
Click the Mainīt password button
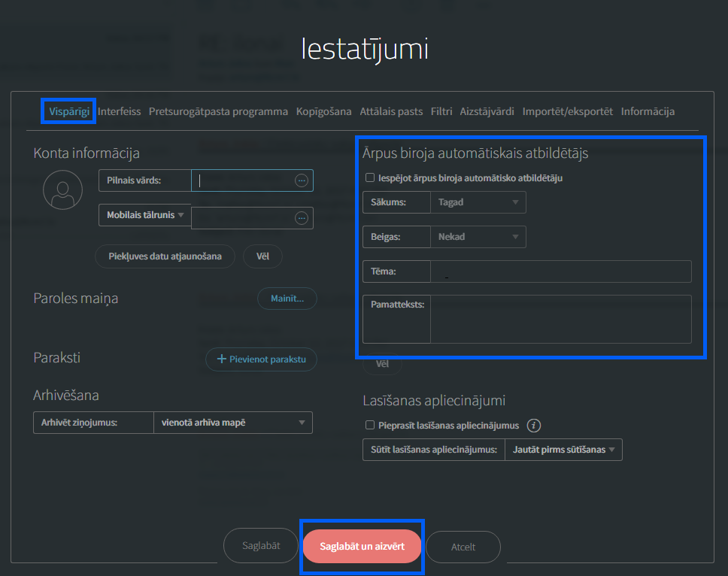(287, 299)
